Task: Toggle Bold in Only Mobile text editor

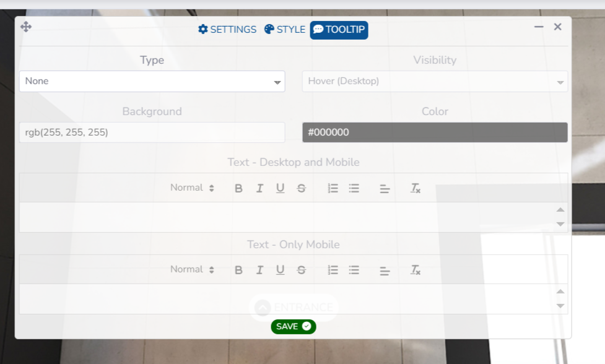Action: (238, 270)
